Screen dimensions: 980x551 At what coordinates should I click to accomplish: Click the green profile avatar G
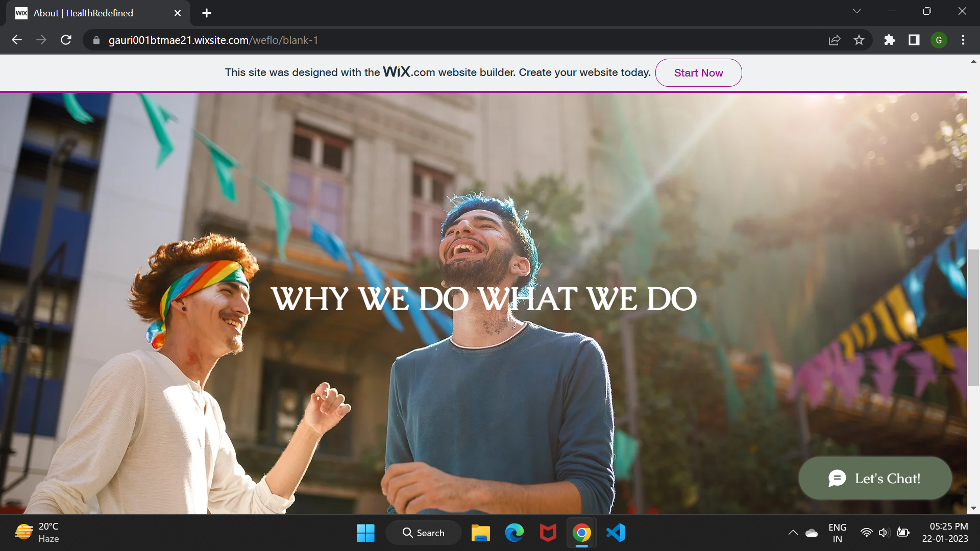[x=939, y=40]
